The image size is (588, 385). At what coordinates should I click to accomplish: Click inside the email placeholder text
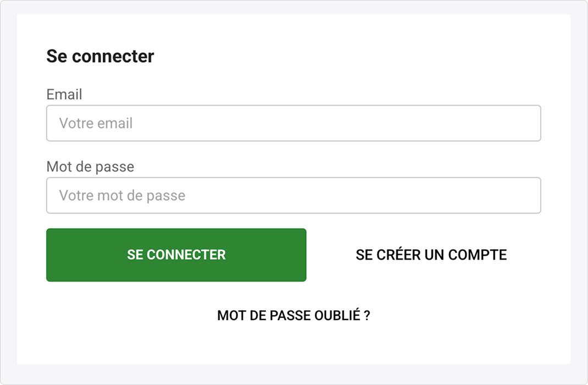[x=95, y=123]
